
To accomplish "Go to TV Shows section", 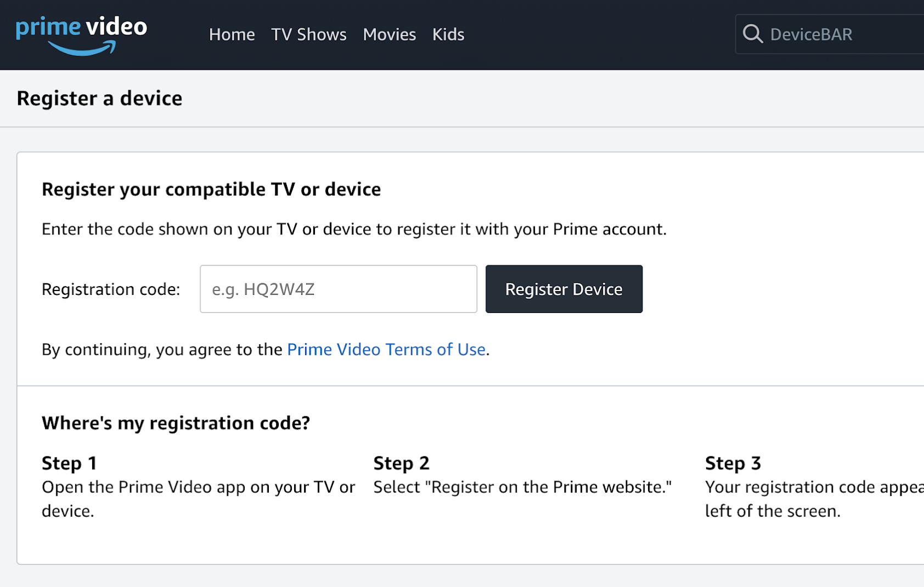I will coord(308,35).
